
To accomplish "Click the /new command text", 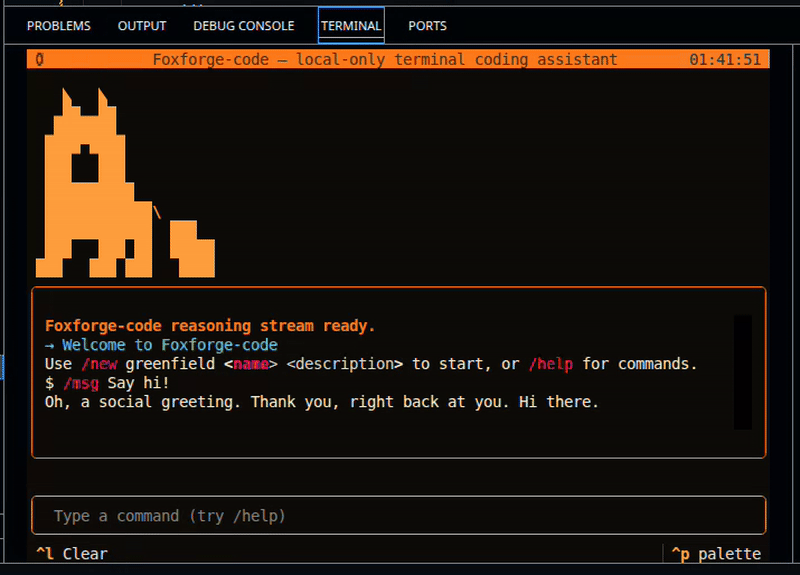I will point(99,364).
